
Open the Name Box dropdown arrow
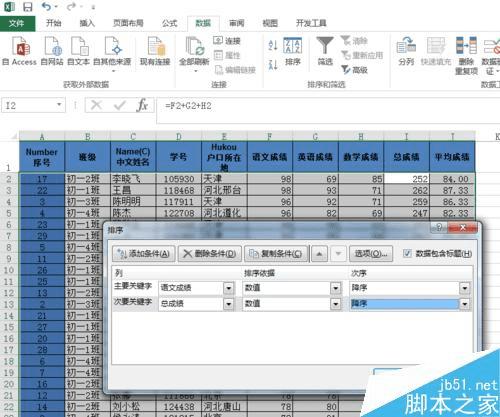pos(59,105)
